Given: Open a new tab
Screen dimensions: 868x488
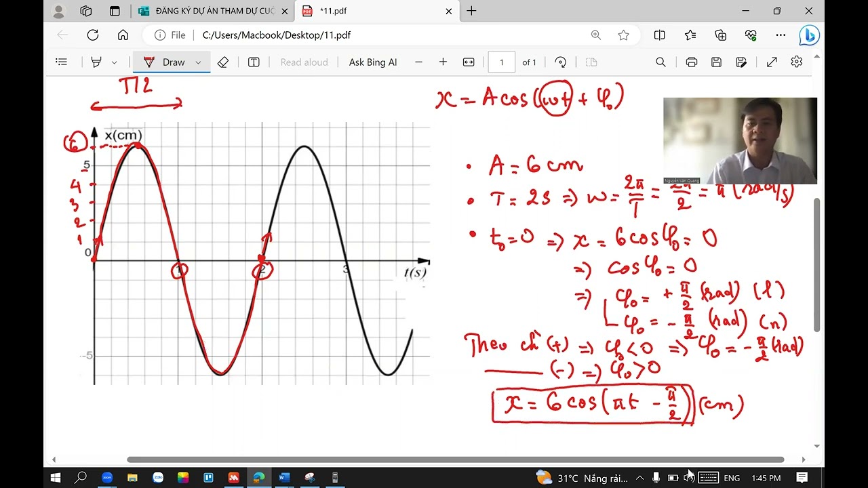Looking at the screenshot, I should [472, 11].
